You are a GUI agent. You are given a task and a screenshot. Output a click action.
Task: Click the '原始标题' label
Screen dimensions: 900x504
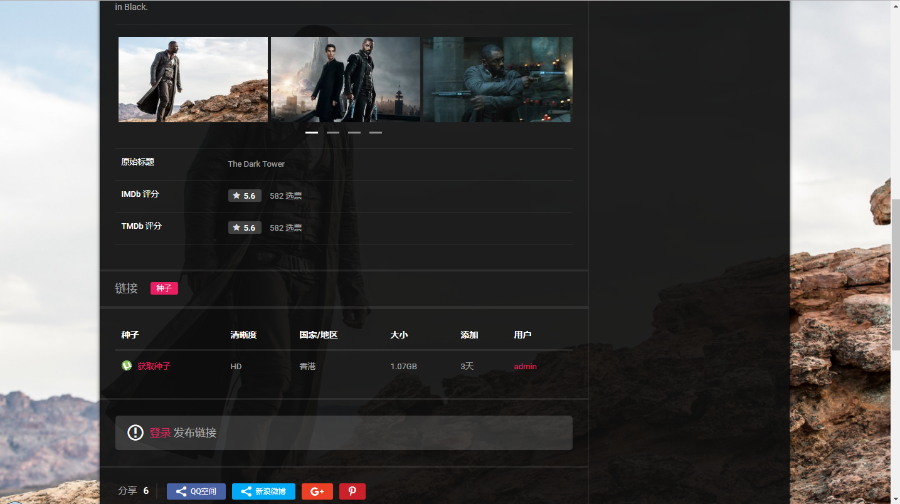point(138,162)
